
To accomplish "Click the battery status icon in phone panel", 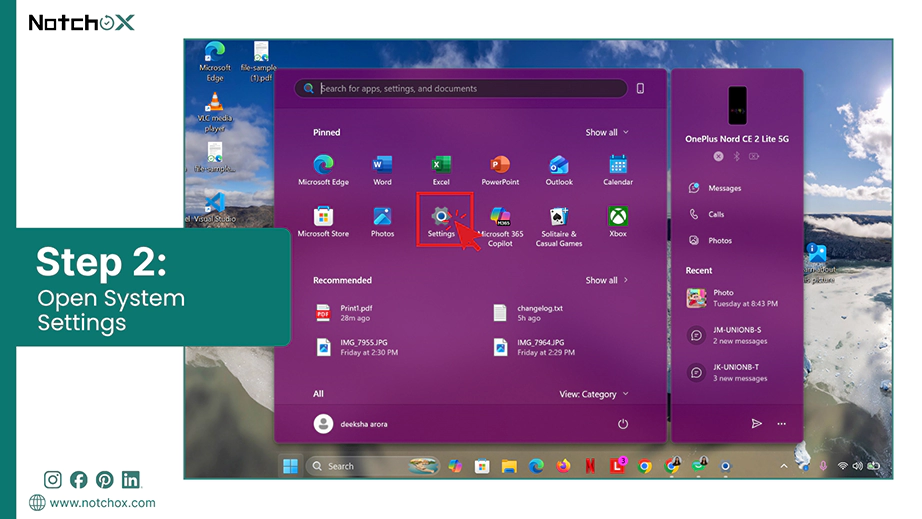I will click(x=754, y=156).
